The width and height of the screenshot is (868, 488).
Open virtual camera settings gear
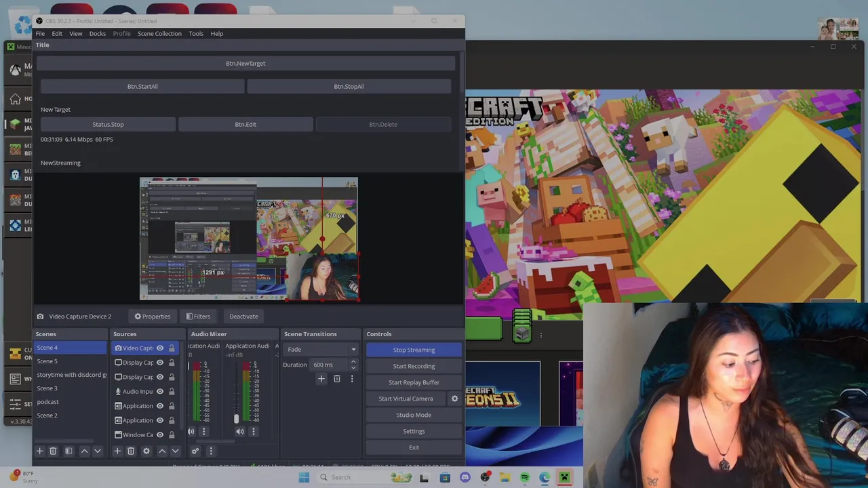click(x=455, y=399)
